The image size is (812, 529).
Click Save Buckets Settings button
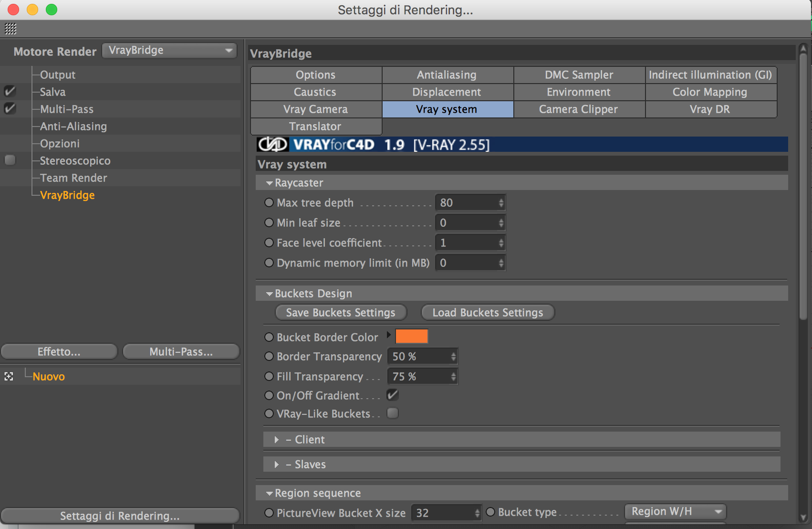(341, 313)
